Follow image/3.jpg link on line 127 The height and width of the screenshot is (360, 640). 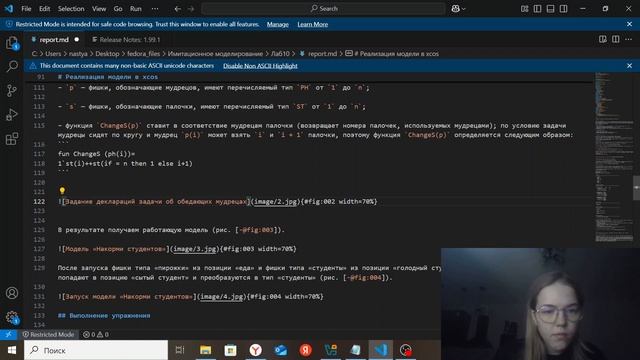(x=194, y=249)
